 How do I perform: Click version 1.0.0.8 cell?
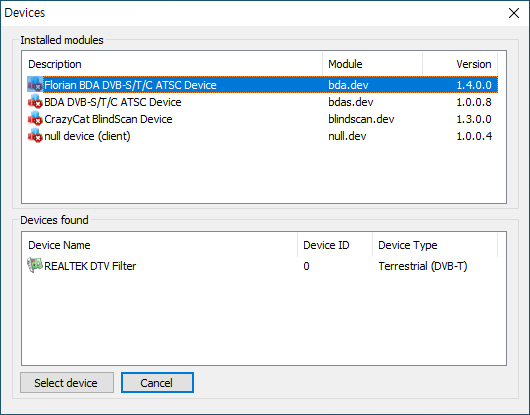click(474, 102)
